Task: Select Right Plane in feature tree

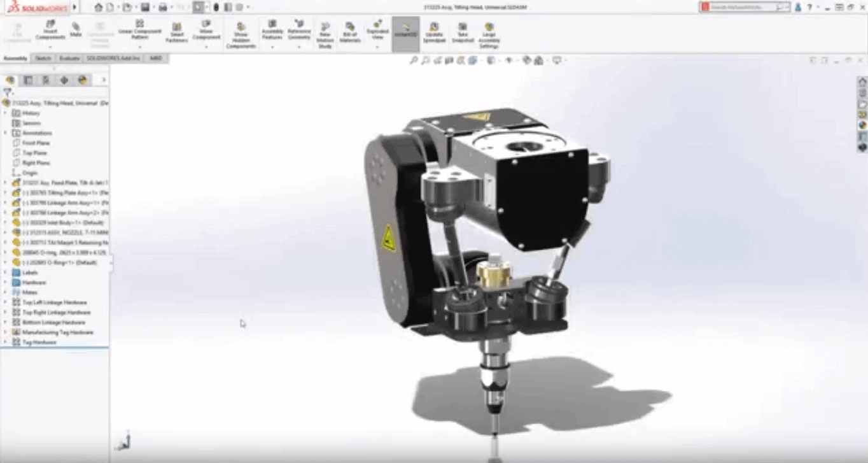Action: (x=36, y=163)
